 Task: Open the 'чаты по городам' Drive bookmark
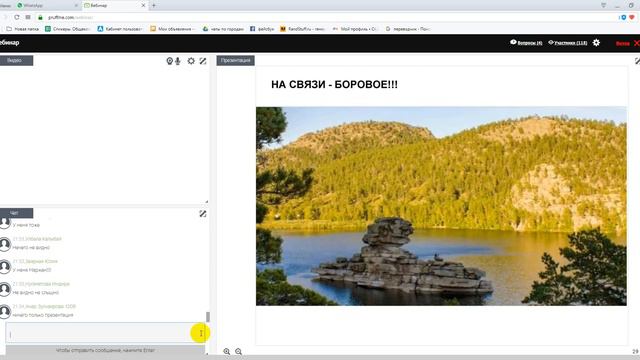pyautogui.click(x=223, y=29)
